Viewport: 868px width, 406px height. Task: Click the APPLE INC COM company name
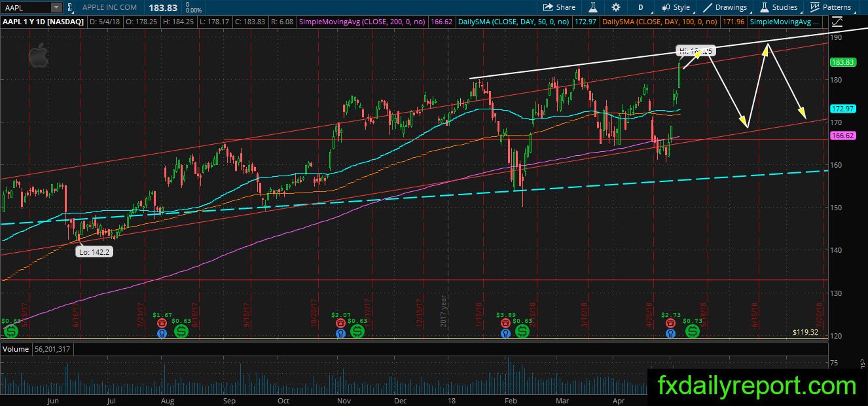[x=110, y=7]
